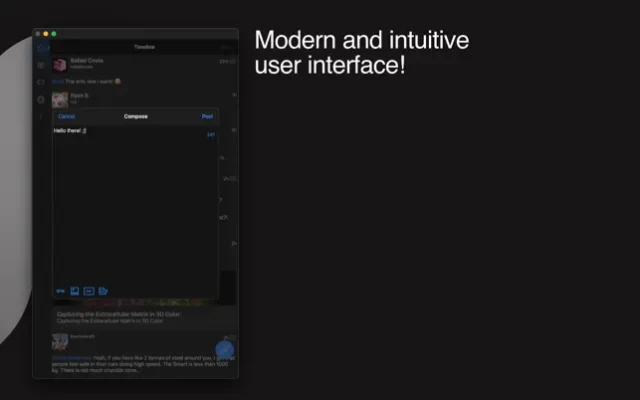Open Rafael Costa's profile avatar

59,64
